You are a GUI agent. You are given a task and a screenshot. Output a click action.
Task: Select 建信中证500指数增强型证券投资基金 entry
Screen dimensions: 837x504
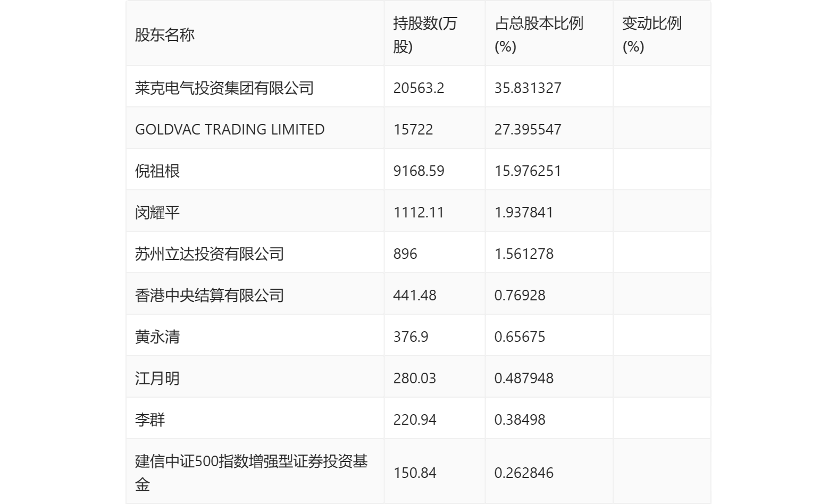tap(251, 473)
